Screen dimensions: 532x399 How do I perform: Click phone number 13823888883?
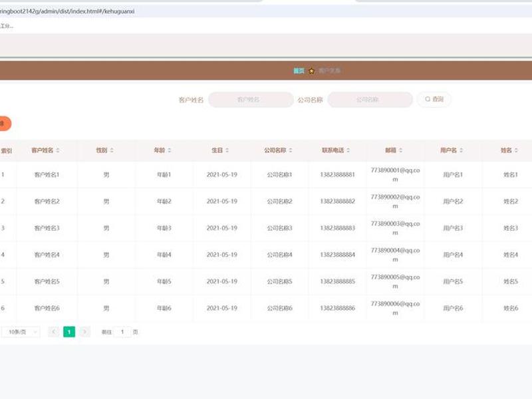point(338,228)
